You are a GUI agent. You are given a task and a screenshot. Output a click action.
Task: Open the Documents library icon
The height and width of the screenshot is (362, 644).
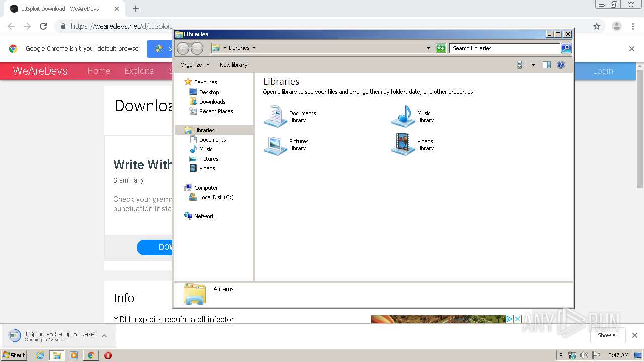point(276,116)
